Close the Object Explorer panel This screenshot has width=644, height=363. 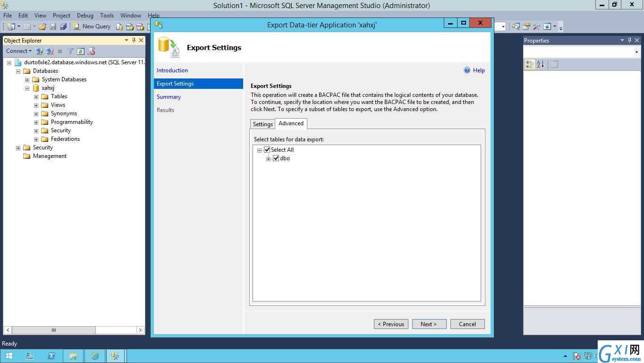141,41
